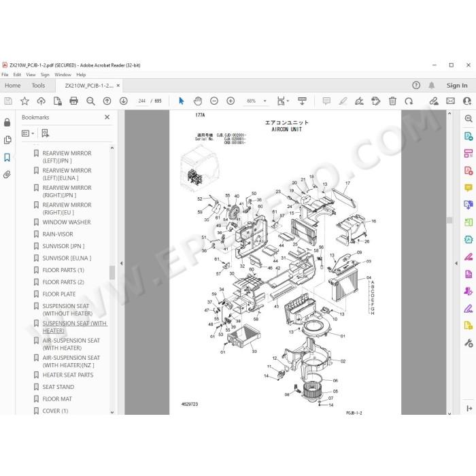The height and width of the screenshot is (476, 476).
Task: Open the find text magnifier tool
Action: [90, 101]
